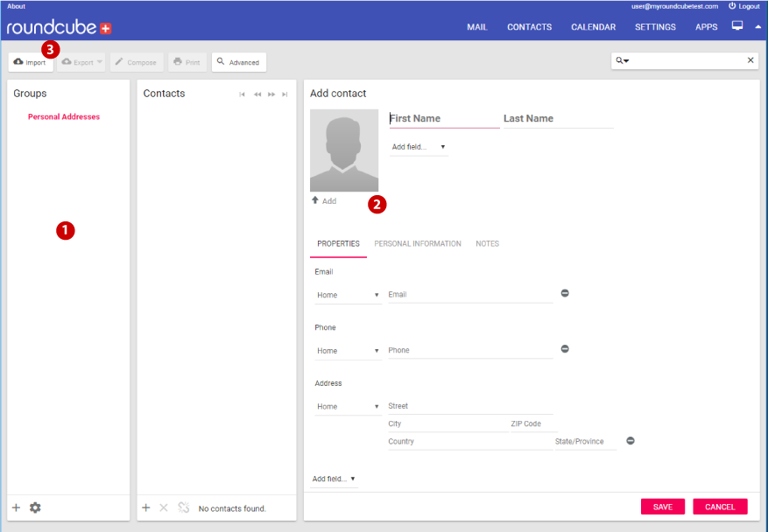This screenshot has width=768, height=532.
Task: Click the 'No contacts found.' status text
Action: pyautogui.click(x=232, y=508)
